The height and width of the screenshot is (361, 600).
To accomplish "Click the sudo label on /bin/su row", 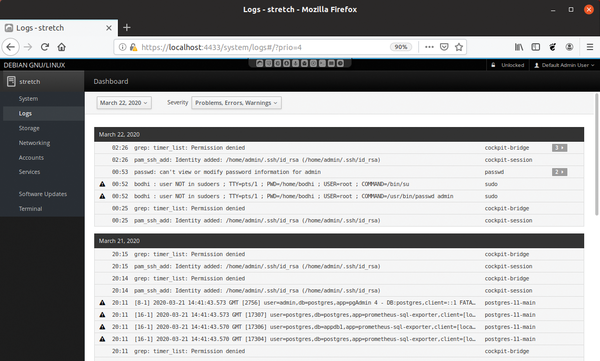I will 491,184.
